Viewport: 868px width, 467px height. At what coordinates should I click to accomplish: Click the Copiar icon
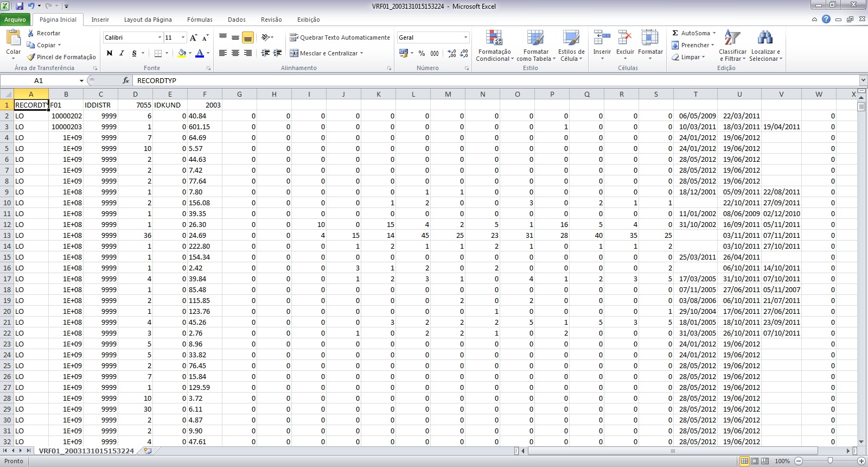point(31,45)
